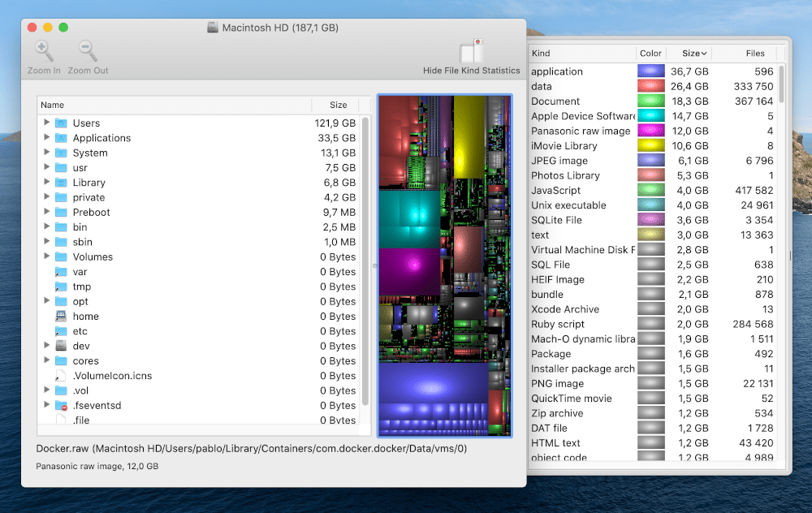Sort by the Kind column header
The image size is (812, 513).
pyautogui.click(x=538, y=53)
